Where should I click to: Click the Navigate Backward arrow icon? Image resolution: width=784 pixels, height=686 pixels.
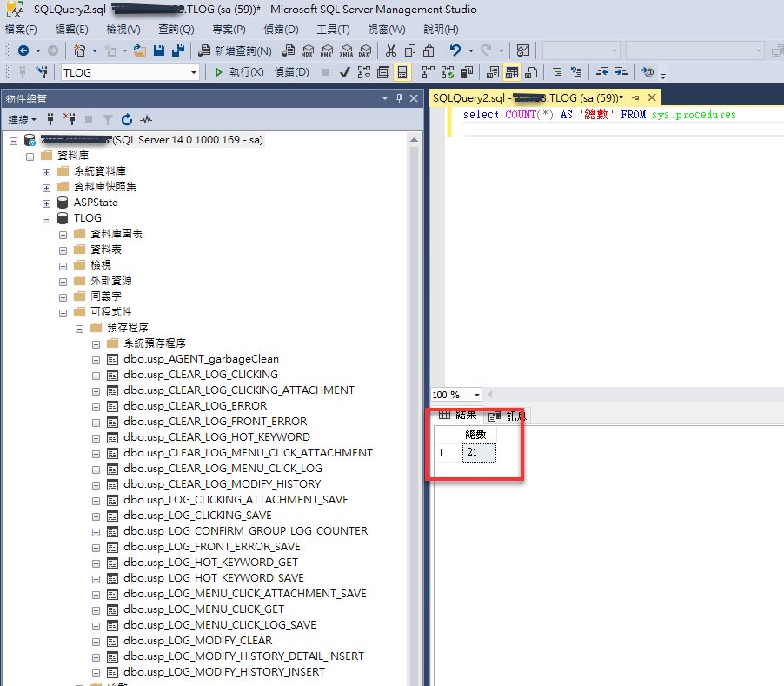pyautogui.click(x=23, y=50)
